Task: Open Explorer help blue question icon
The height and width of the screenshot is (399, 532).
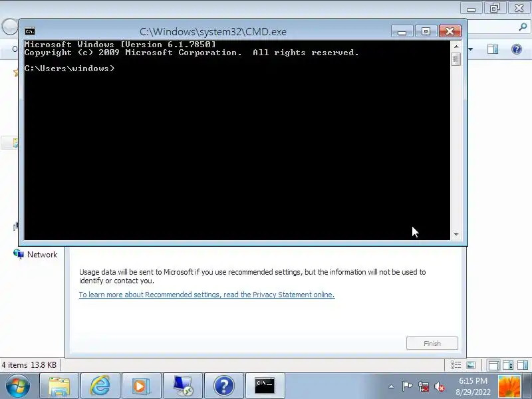Action: 517,49
